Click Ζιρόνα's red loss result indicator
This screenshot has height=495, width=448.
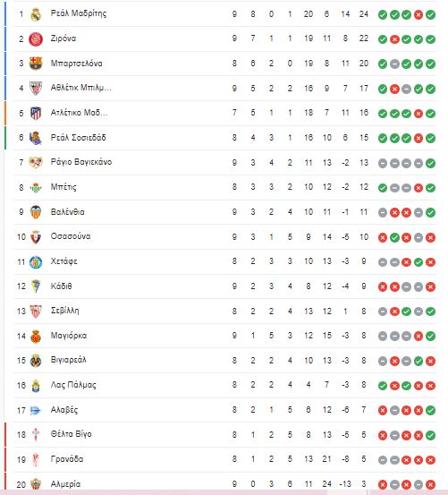click(394, 39)
